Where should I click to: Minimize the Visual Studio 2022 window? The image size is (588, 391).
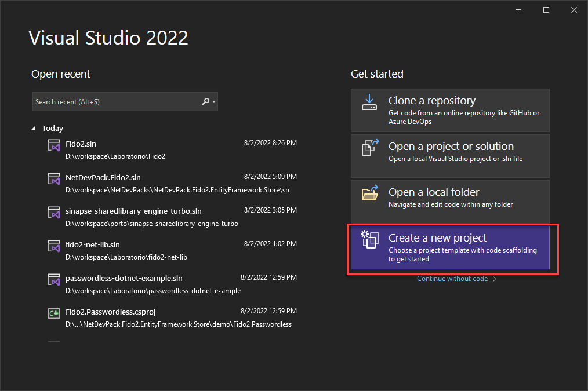pos(518,10)
